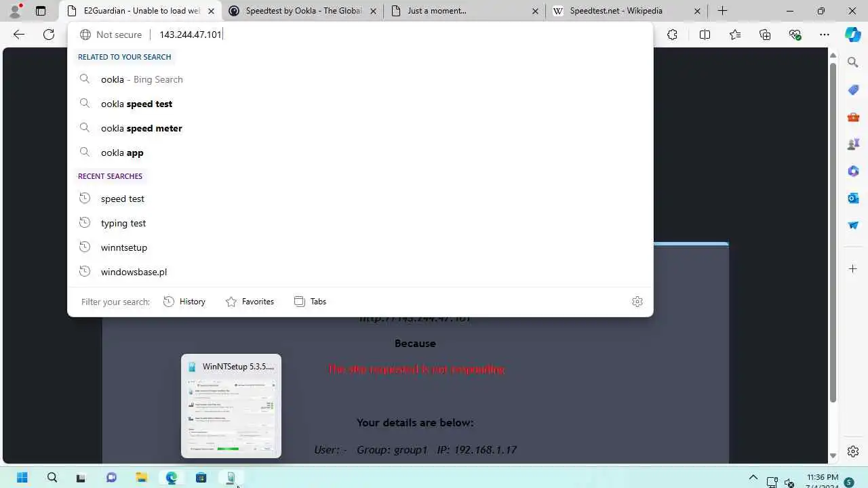The width and height of the screenshot is (868, 488).
Task: Open Collections toolbar icon
Action: (x=765, y=35)
